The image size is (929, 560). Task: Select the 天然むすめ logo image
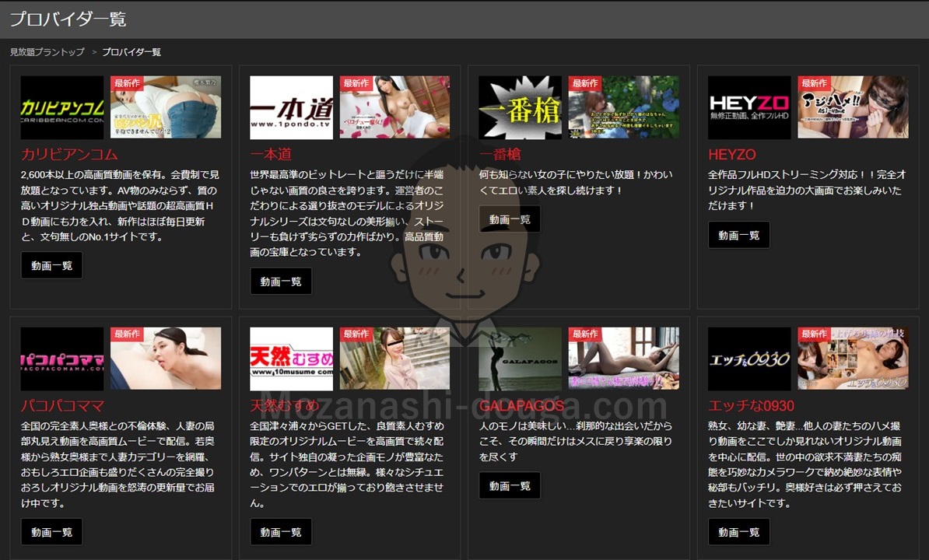[291, 359]
